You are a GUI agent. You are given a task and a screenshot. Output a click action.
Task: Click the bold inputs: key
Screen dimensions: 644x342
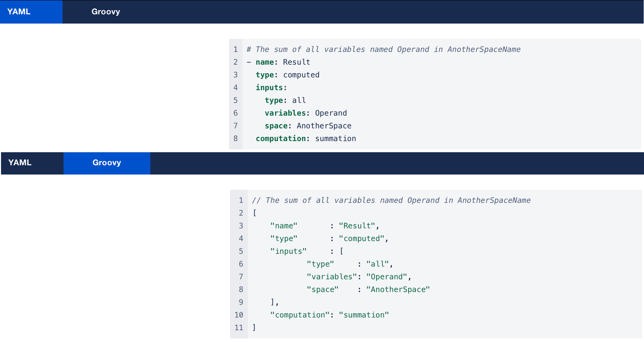point(271,88)
